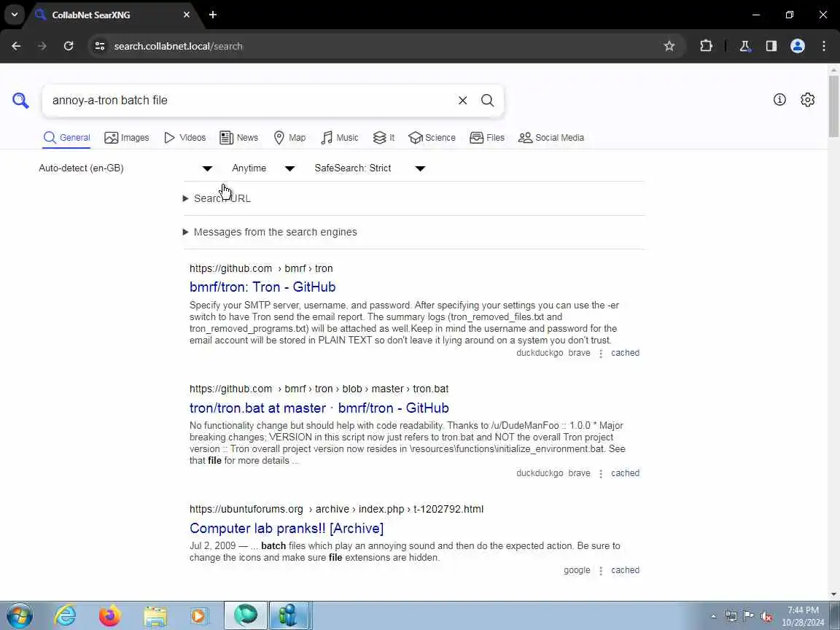Expand Messages from the search engines
Image resolution: width=840 pixels, height=630 pixels.
270,232
